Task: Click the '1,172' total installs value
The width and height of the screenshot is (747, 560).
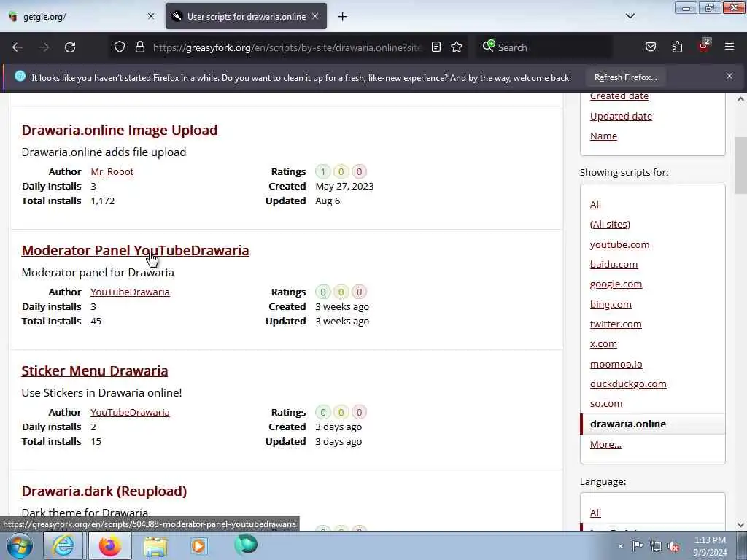Action: tap(102, 201)
